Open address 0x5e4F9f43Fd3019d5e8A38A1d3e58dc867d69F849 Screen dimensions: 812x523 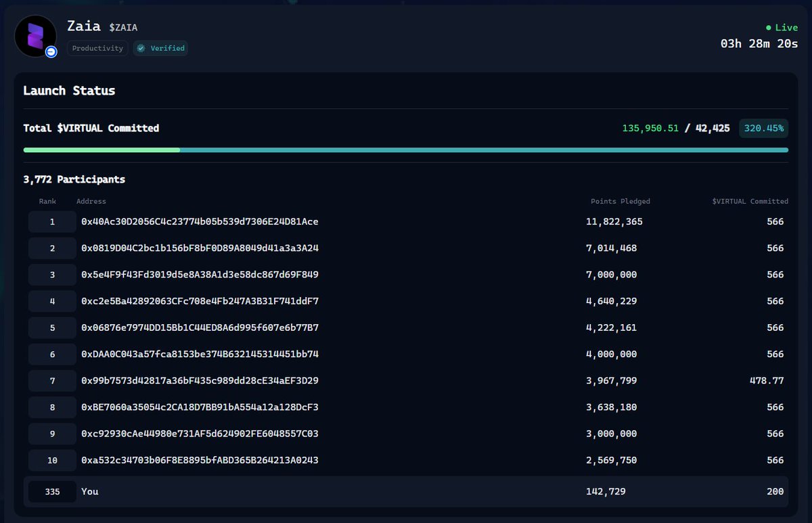[200, 275]
